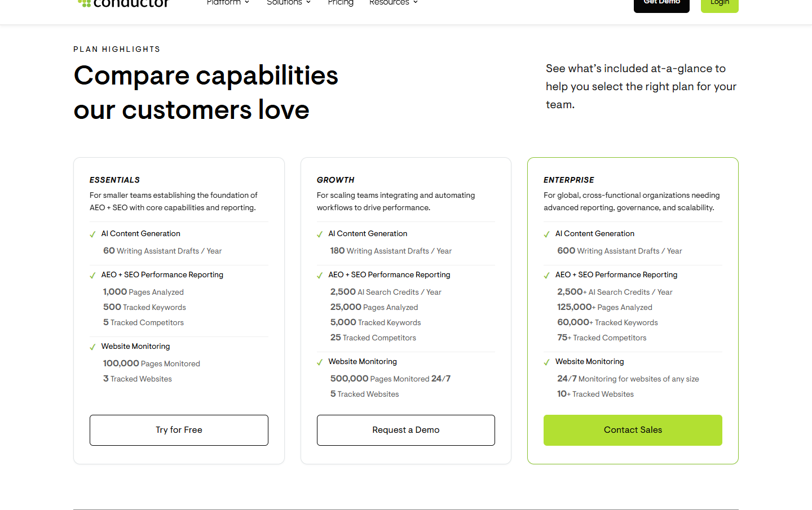Select the ENTERPRISE plan heading

569,180
